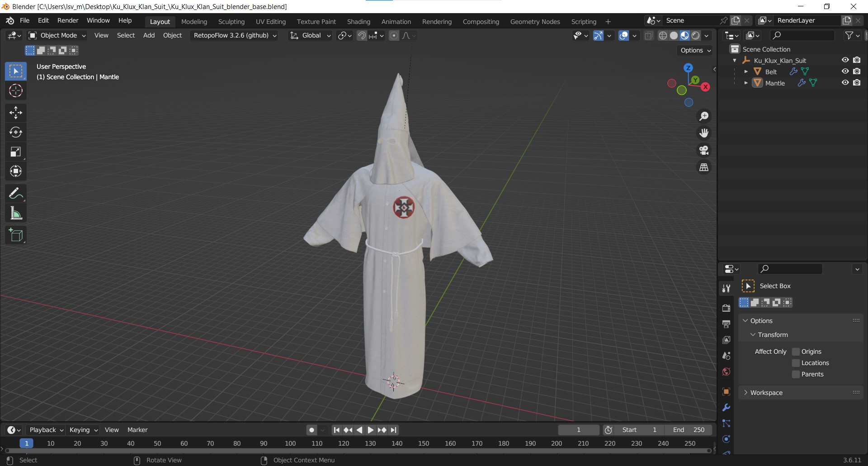Open the World properties tab
The height and width of the screenshot is (466, 868).
point(726,371)
